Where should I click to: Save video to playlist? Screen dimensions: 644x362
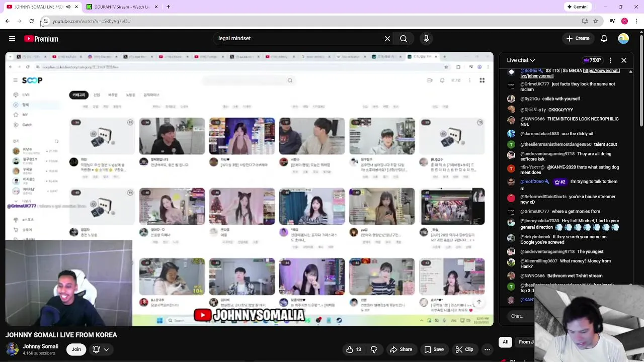point(434,349)
